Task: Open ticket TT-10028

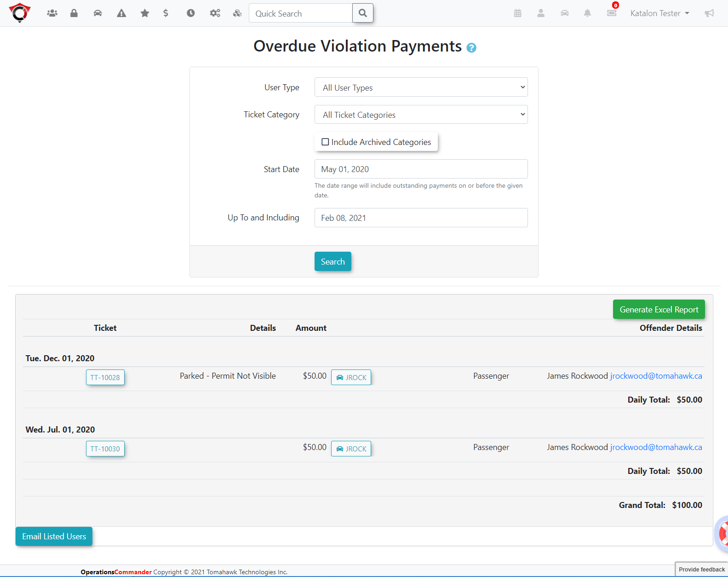Action: (x=105, y=377)
